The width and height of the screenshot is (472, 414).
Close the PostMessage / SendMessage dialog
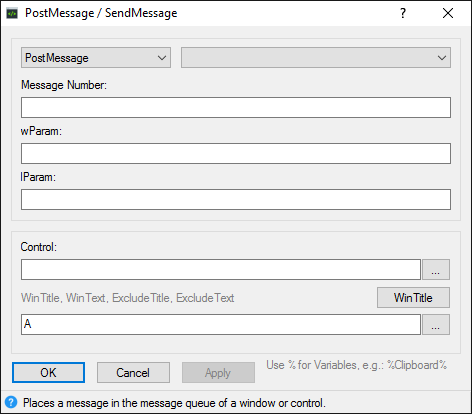click(x=448, y=13)
